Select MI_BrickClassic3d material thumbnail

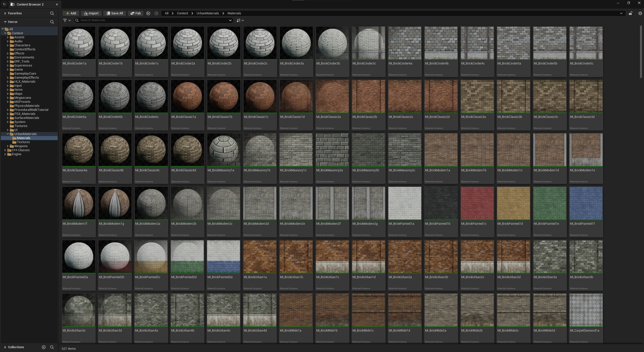[x=586, y=96]
